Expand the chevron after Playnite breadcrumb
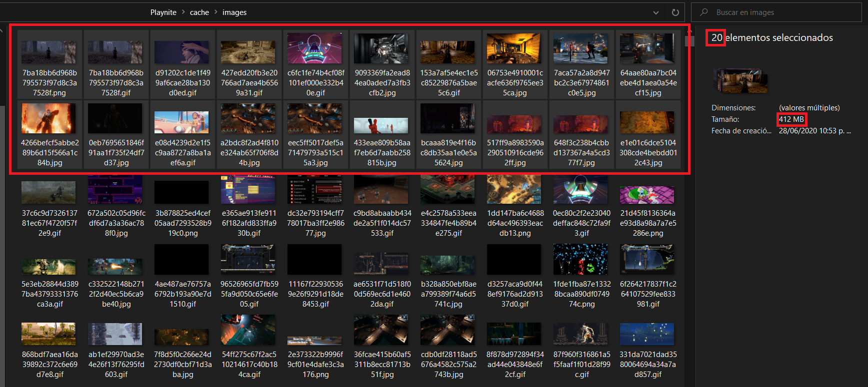The image size is (868, 387). (x=183, y=12)
